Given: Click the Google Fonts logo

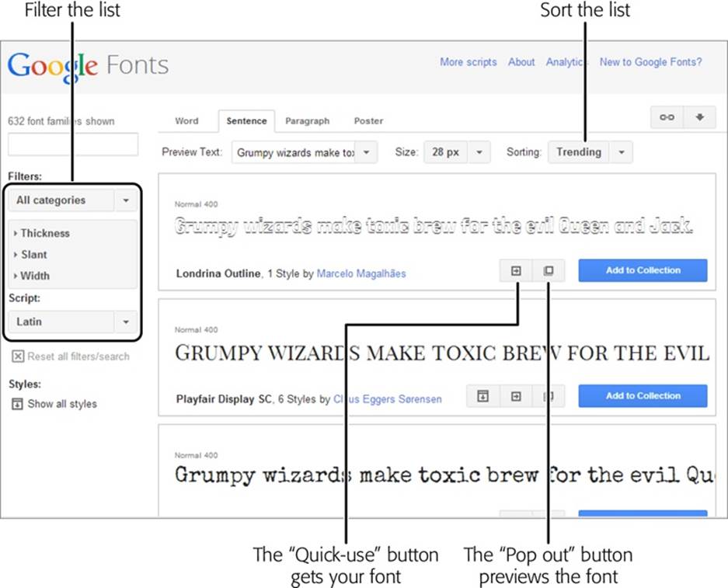Looking at the screenshot, I should click(88, 66).
